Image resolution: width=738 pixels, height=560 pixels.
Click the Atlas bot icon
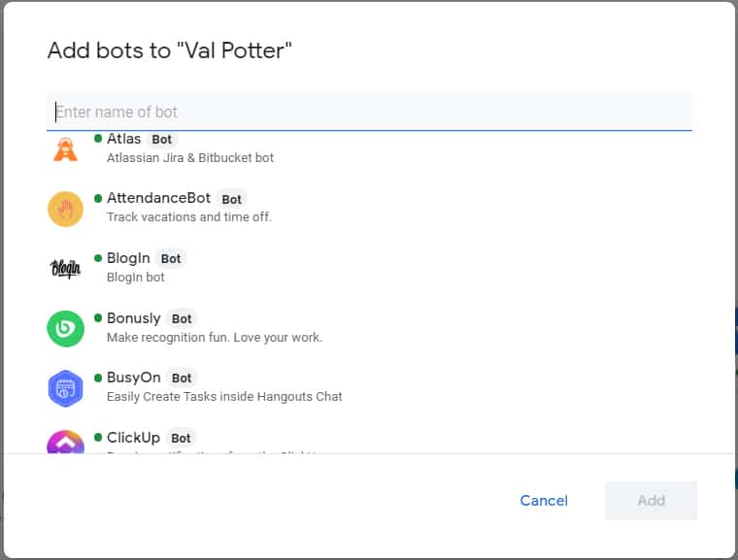tap(66, 148)
